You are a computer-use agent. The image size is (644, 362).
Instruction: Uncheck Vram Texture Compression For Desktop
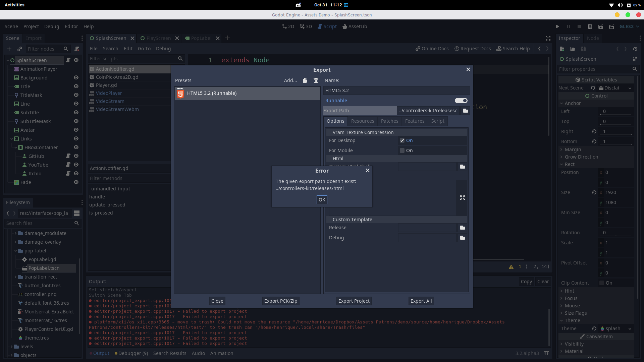coord(402,140)
